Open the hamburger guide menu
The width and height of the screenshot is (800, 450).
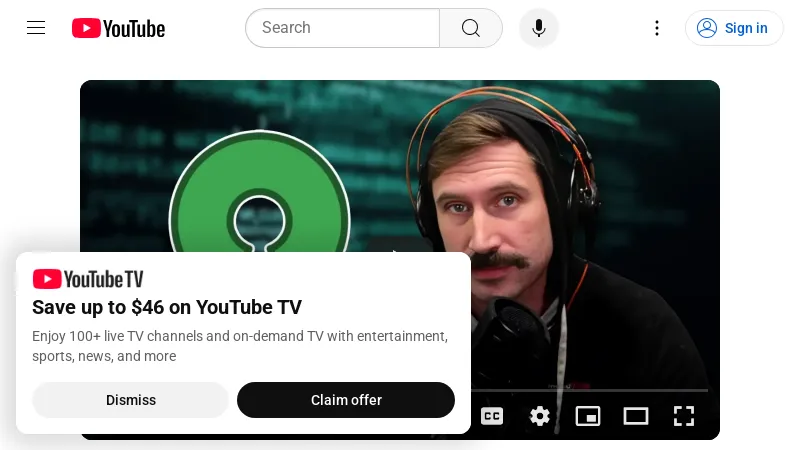click(36, 28)
